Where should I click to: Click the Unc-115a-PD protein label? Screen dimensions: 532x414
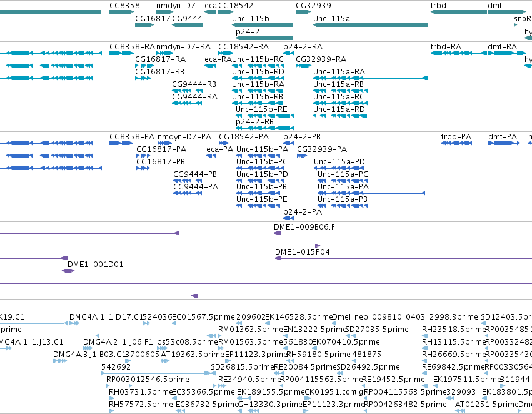click(339, 162)
